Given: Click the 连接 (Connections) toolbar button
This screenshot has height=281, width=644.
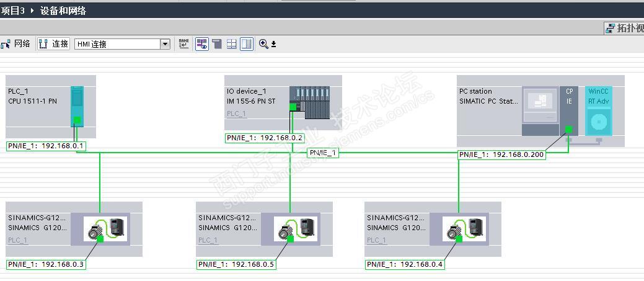Looking at the screenshot, I should coord(53,44).
